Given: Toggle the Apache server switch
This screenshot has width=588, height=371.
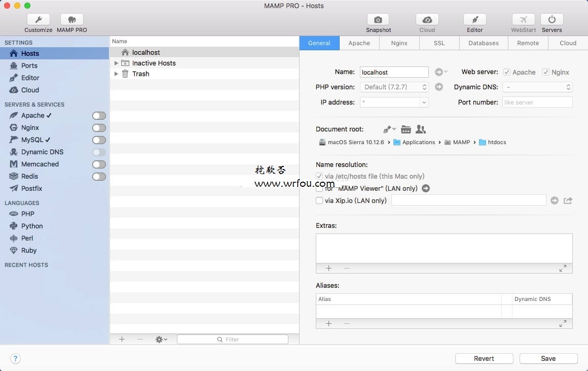Looking at the screenshot, I should click(x=99, y=116).
